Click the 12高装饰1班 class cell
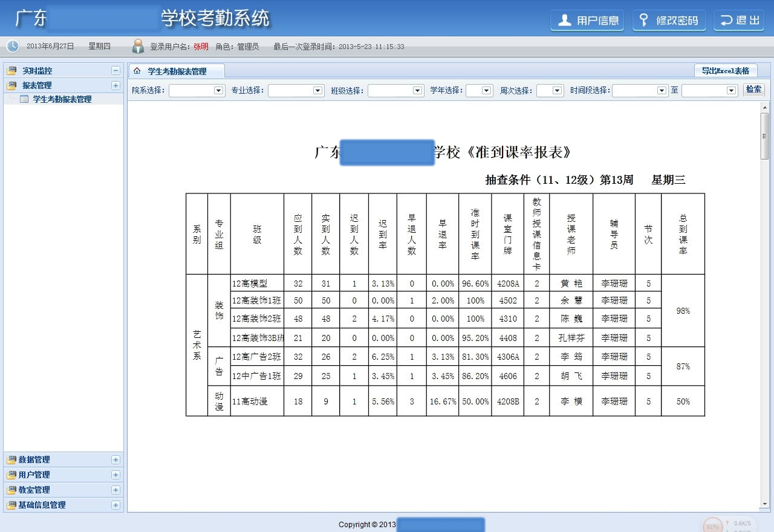 pyautogui.click(x=257, y=300)
